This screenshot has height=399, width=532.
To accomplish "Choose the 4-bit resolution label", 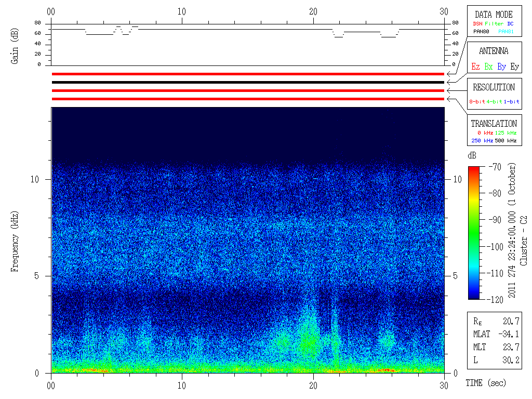I will pyautogui.click(x=495, y=102).
